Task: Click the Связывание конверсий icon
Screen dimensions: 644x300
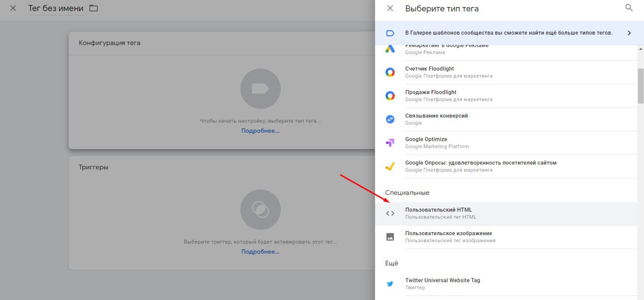Action: point(390,120)
